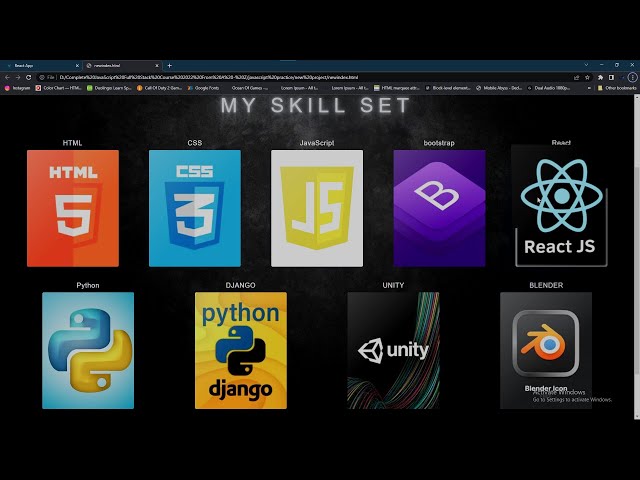Show hidden bookmarks via overflow chevron
This screenshot has height=480, width=640.
589,88
